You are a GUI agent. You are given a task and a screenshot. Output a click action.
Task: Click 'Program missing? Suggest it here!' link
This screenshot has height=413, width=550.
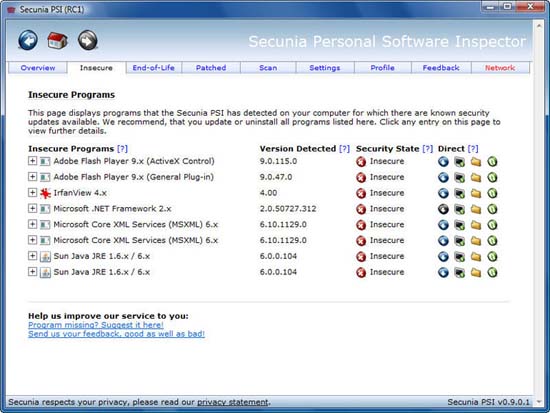click(96, 325)
